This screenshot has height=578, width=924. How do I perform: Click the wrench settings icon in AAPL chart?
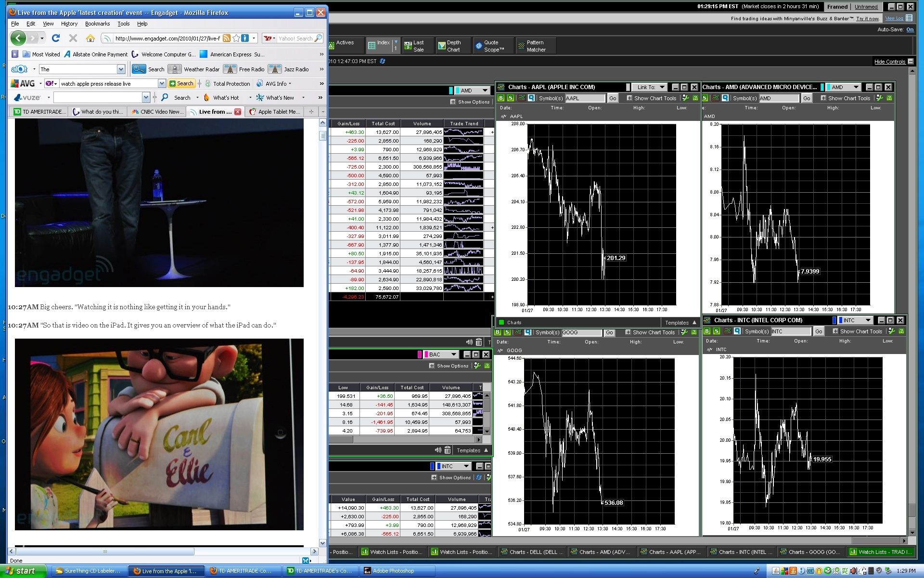click(685, 98)
